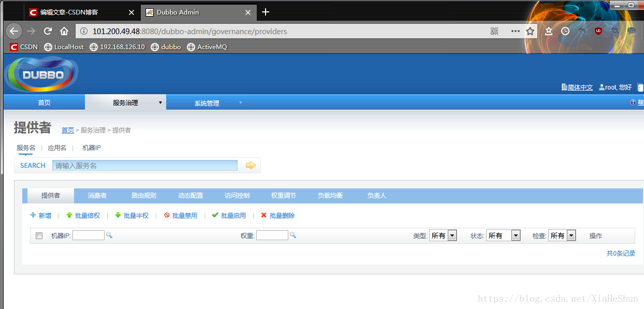Focus the 请输入服务名 search field
Image resolution: width=644 pixels, height=309 pixels.
coord(145,166)
